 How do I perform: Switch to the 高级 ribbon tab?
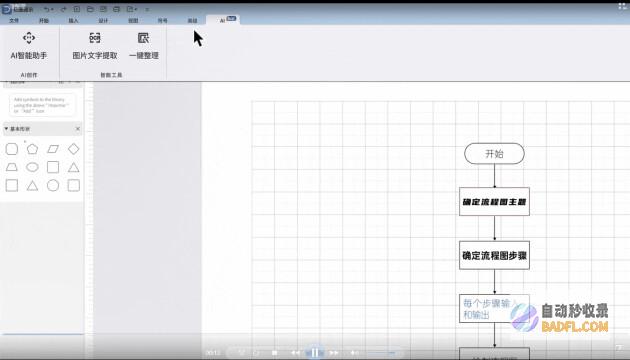[x=192, y=20]
